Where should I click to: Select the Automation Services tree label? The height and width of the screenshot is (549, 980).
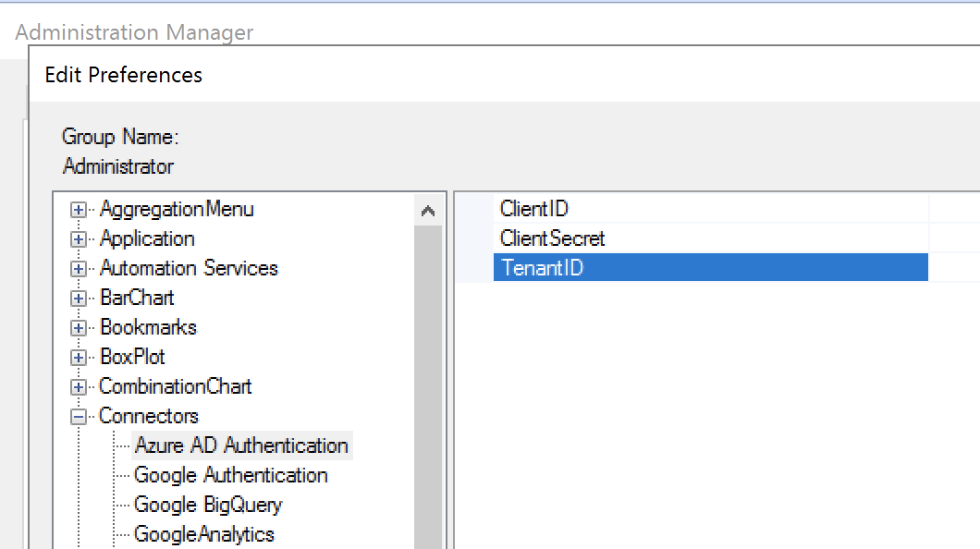pos(189,268)
